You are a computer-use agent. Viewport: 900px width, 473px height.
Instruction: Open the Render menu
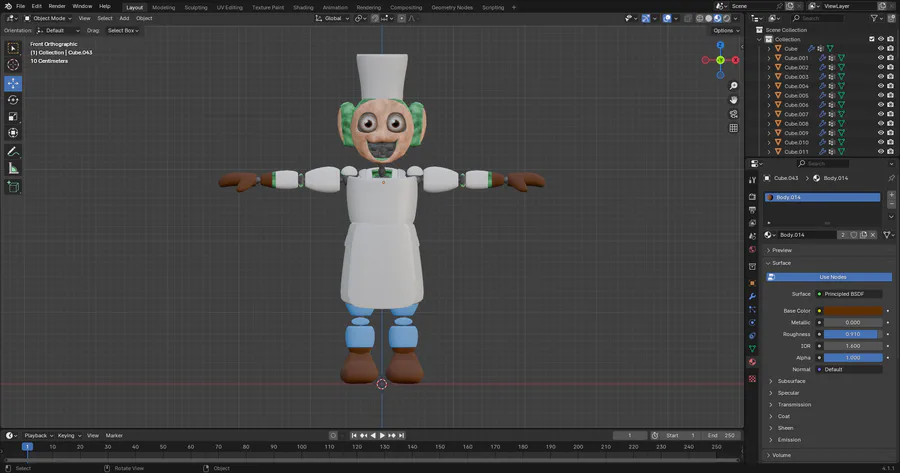coord(57,6)
